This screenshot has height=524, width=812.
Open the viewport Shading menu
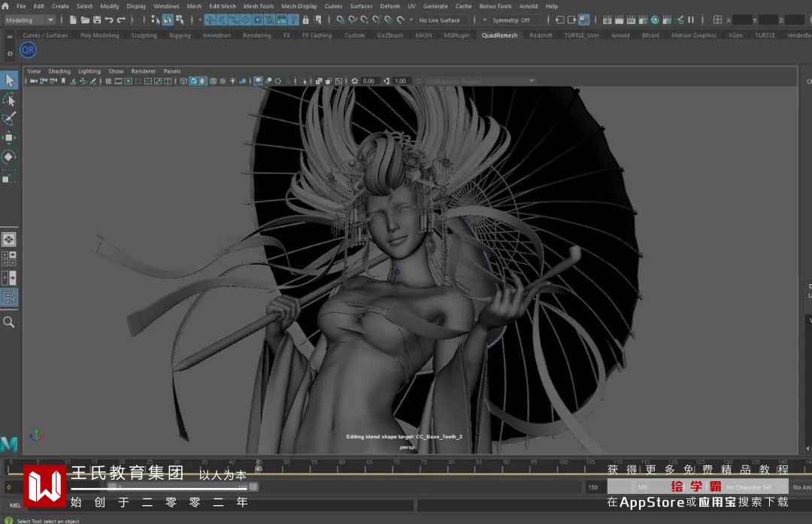59,71
